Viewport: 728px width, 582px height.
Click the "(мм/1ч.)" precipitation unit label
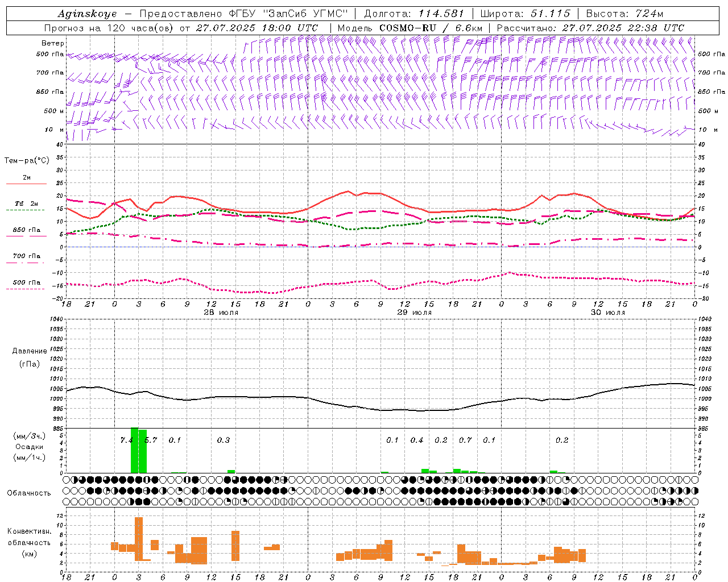30,458
